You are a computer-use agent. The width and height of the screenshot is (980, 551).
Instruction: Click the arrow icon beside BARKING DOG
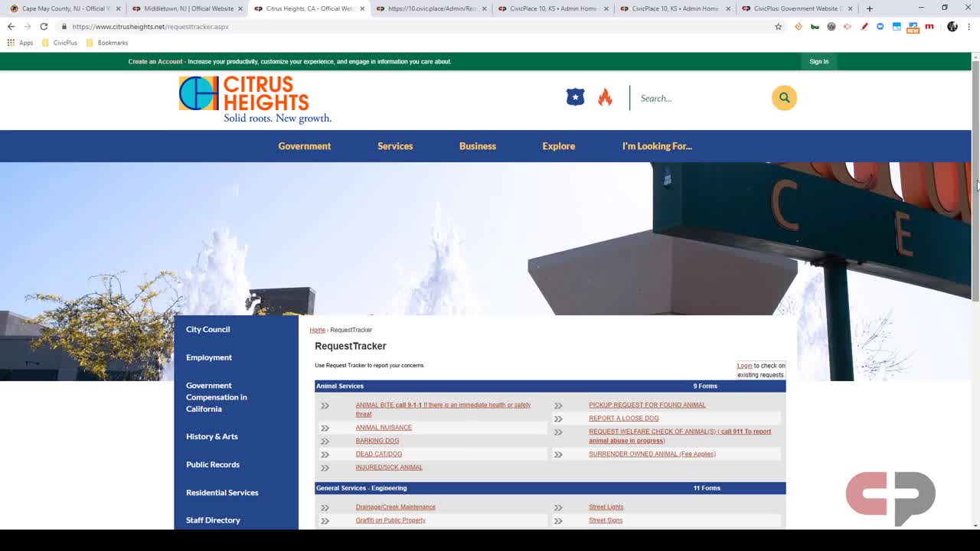pyautogui.click(x=325, y=441)
